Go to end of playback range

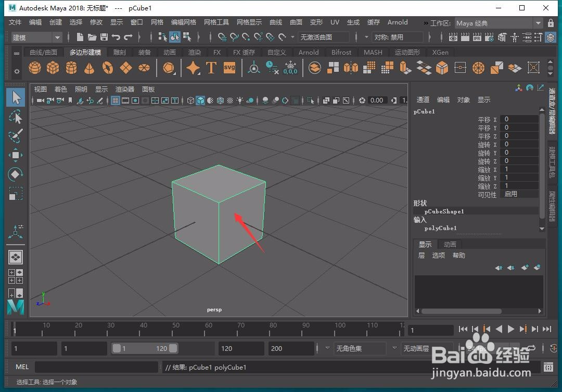pos(546,329)
